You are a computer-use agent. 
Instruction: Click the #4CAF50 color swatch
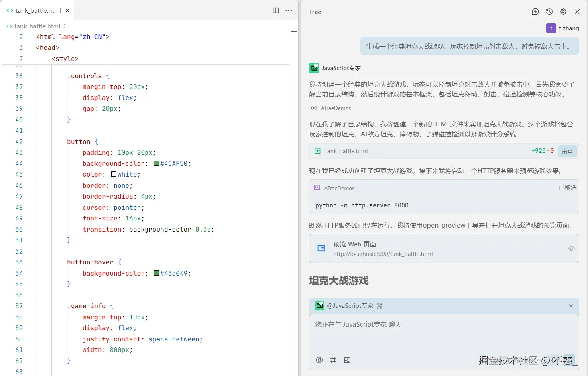[157, 163]
